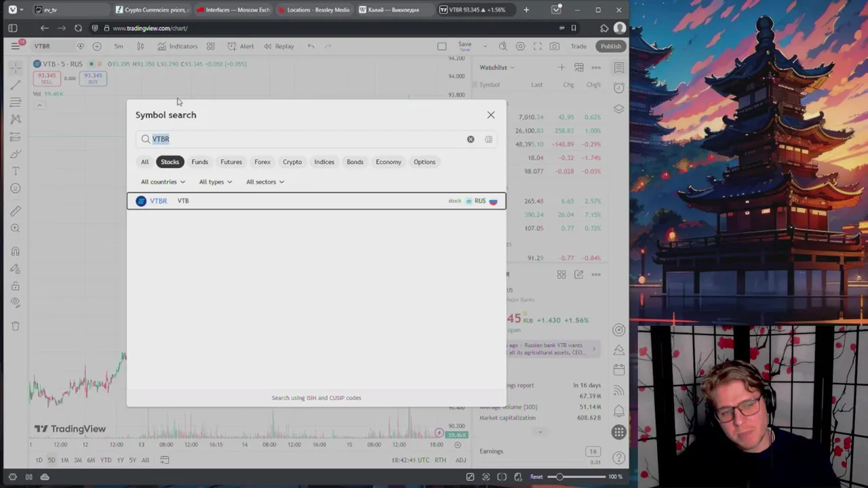Reload the page in browser toolbar
Image resolution: width=868 pixels, height=488 pixels.
tap(78, 28)
